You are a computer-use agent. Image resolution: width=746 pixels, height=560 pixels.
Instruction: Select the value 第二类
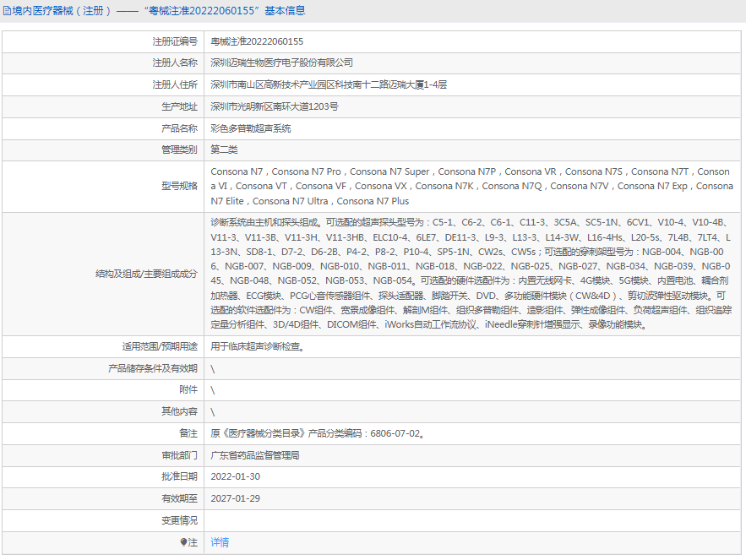224,150
